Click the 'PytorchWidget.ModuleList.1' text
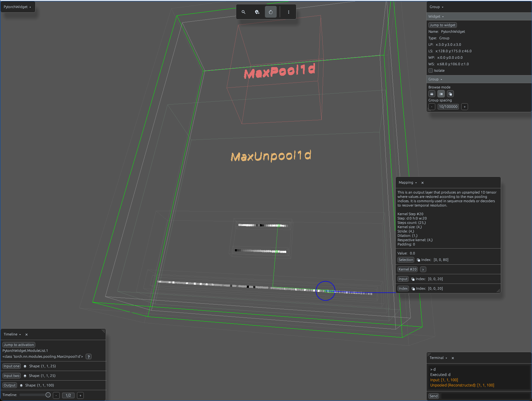Image resolution: width=532 pixels, height=401 pixels. [25, 351]
